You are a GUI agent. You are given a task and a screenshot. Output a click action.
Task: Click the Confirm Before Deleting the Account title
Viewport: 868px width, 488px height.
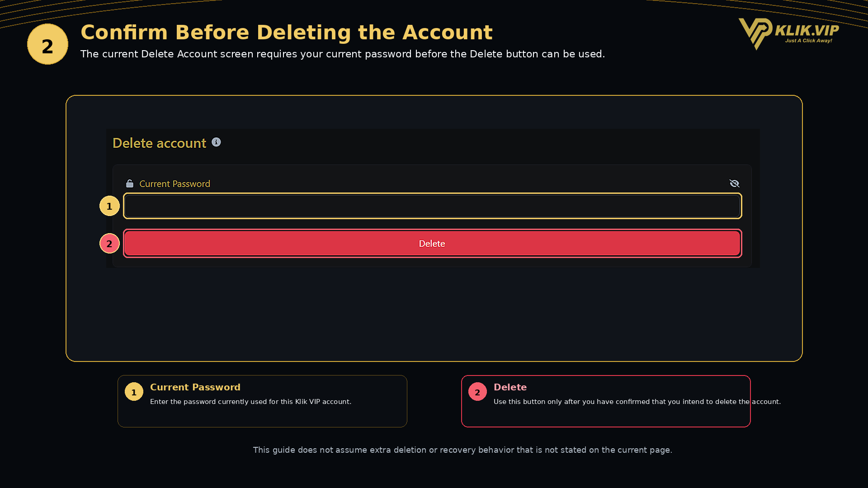pos(287,33)
